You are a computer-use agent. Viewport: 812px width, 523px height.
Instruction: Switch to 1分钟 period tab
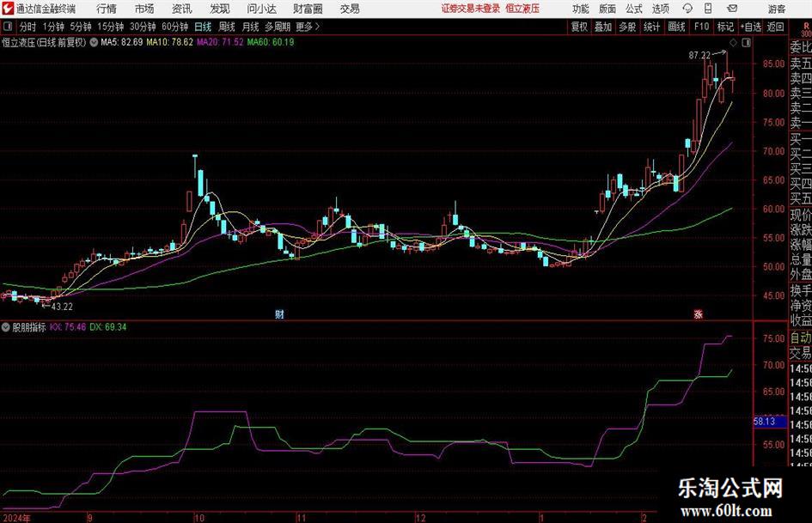pyautogui.click(x=53, y=27)
